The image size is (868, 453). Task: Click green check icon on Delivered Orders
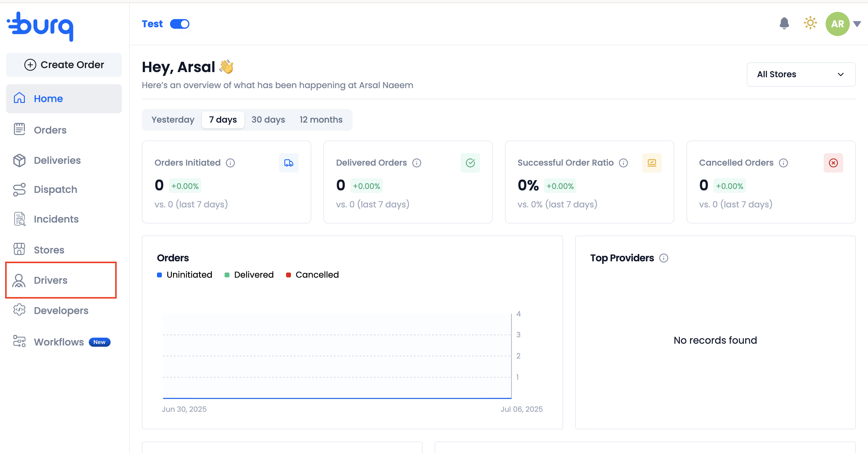470,163
